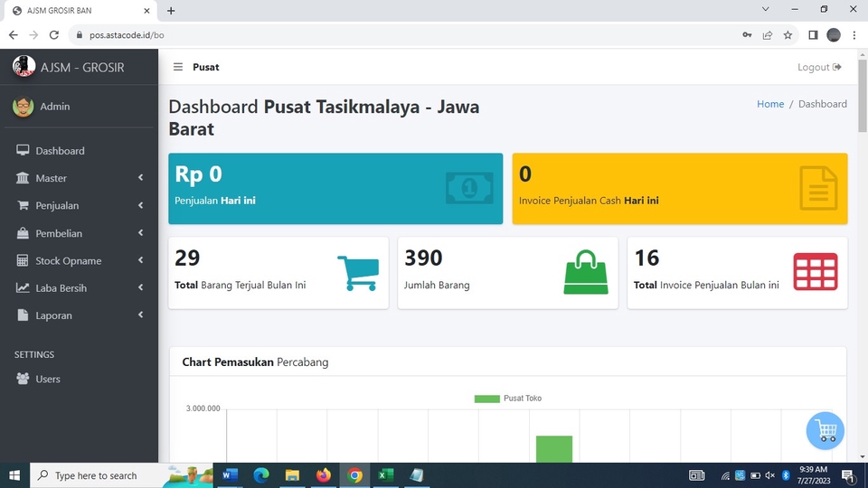Open the Windows Start menu
Screen dimensions: 868x488
[14, 475]
